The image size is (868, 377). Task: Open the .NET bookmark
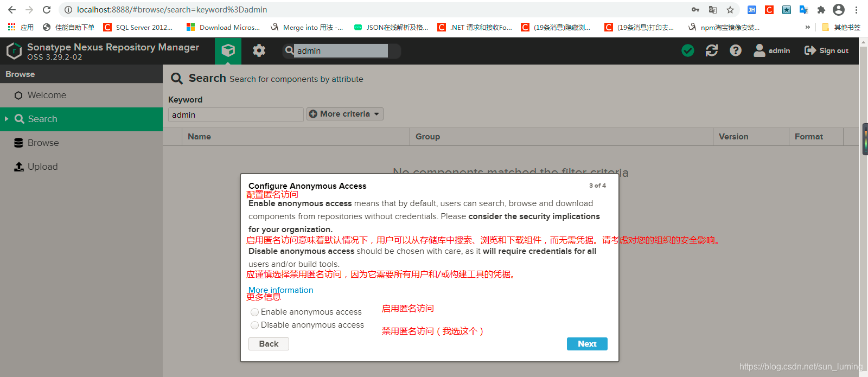click(475, 27)
